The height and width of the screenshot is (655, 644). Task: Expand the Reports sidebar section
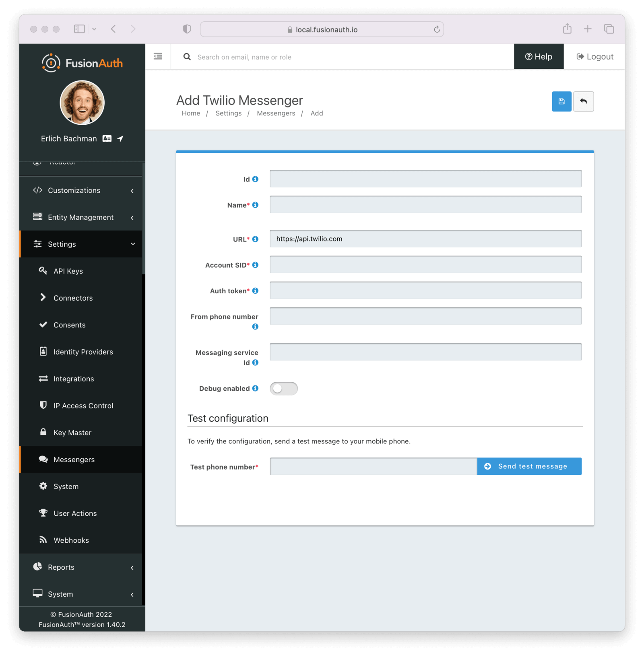pyautogui.click(x=80, y=567)
